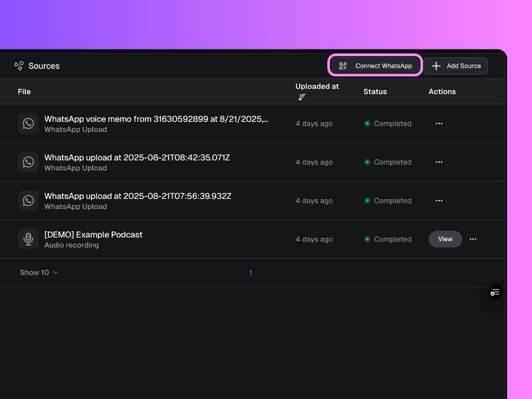
Task: Sort by the Uploaded at arrow icon
Action: [302, 97]
